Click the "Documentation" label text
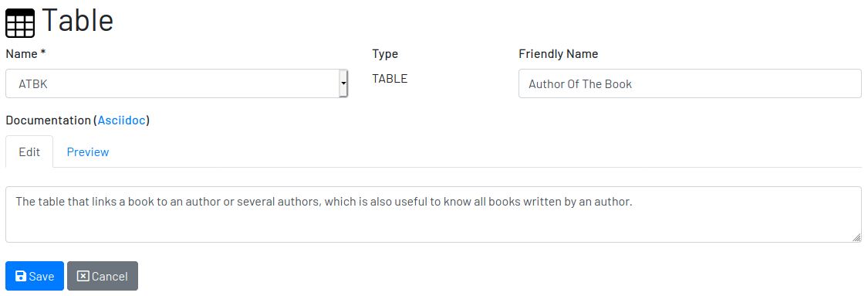The image size is (868, 296). [48, 121]
